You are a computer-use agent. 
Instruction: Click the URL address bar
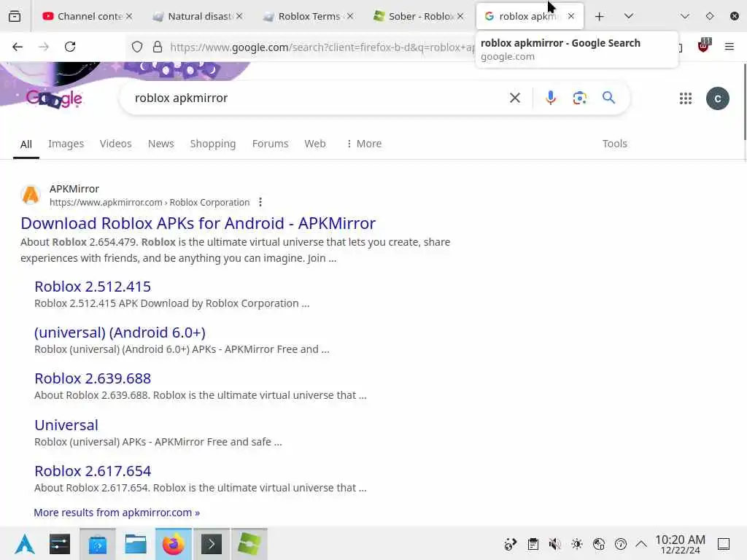(322, 47)
